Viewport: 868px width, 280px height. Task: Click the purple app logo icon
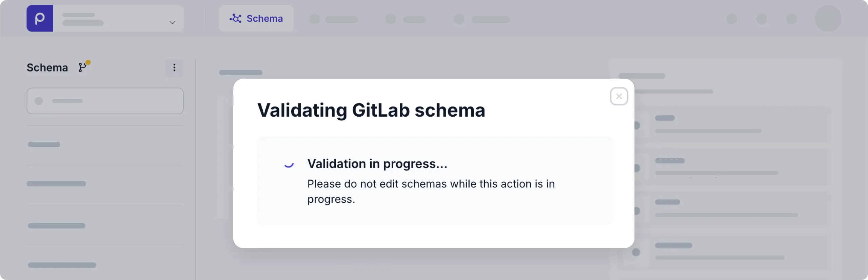point(40,18)
